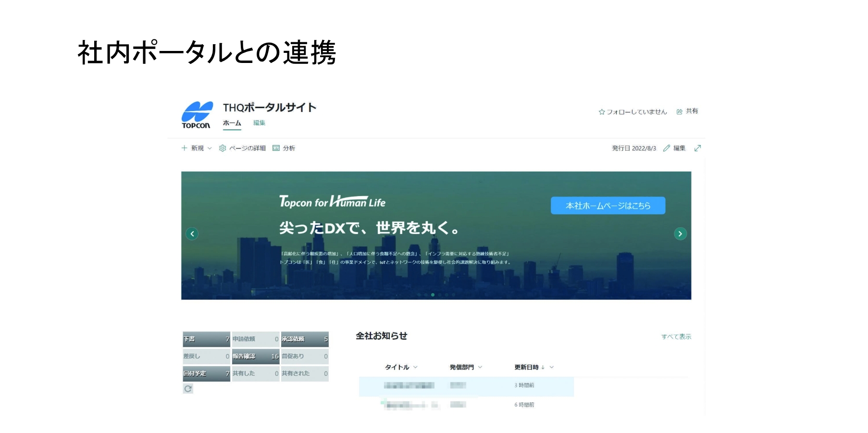Click the 分析 analytics icon

pos(276,148)
